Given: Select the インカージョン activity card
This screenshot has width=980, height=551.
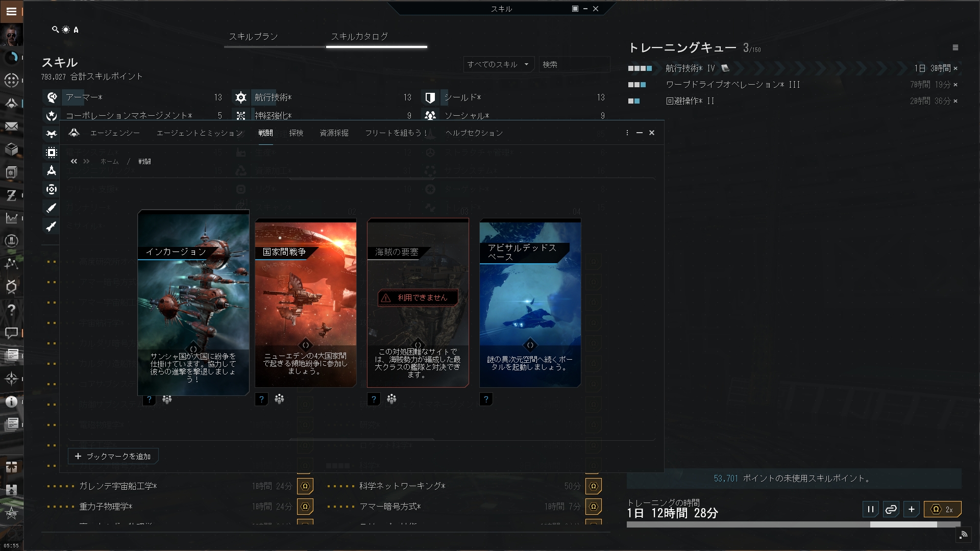Looking at the screenshot, I should click(x=193, y=302).
